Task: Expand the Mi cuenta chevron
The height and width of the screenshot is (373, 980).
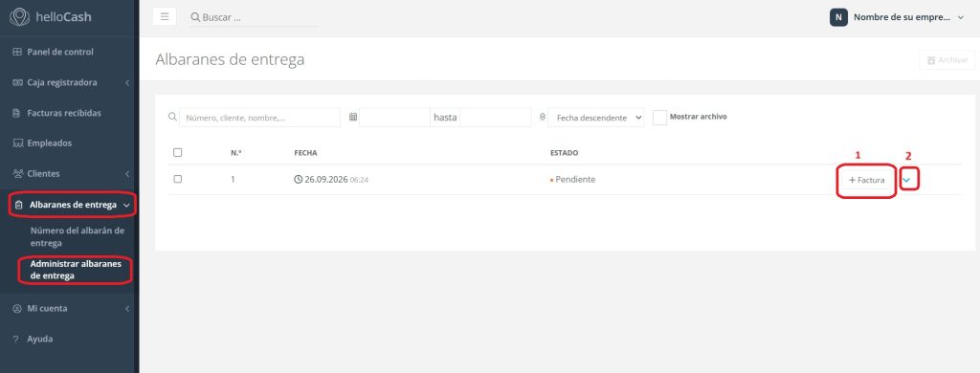Action: coord(127,309)
